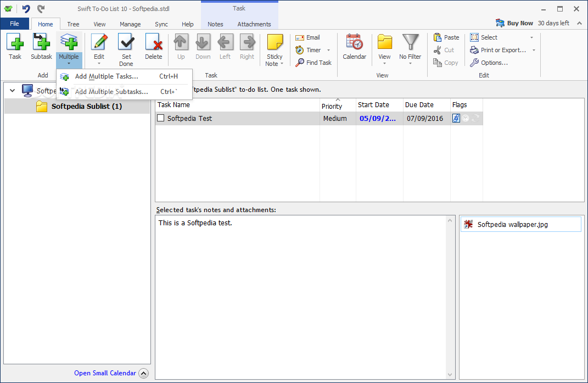Click the Copy button
This screenshot has height=383, width=588.
[445, 63]
